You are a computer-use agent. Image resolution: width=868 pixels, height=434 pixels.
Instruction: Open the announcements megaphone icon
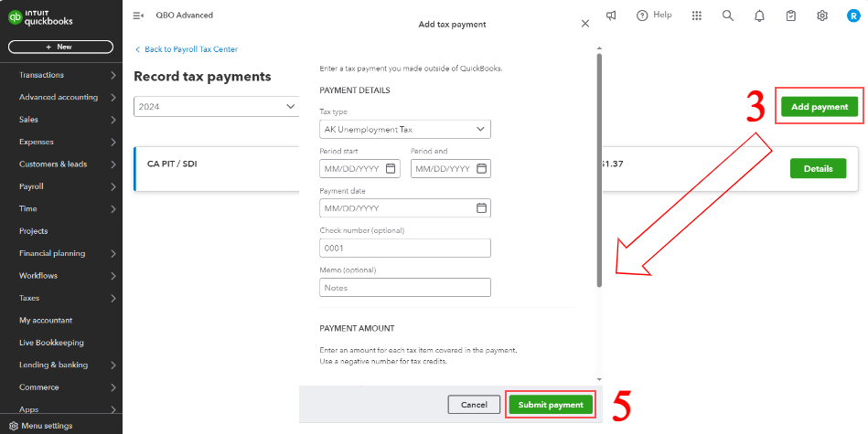611,16
